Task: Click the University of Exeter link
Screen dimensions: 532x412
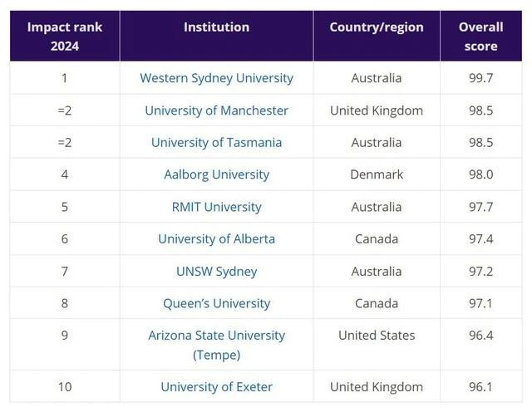Action: coord(216,387)
